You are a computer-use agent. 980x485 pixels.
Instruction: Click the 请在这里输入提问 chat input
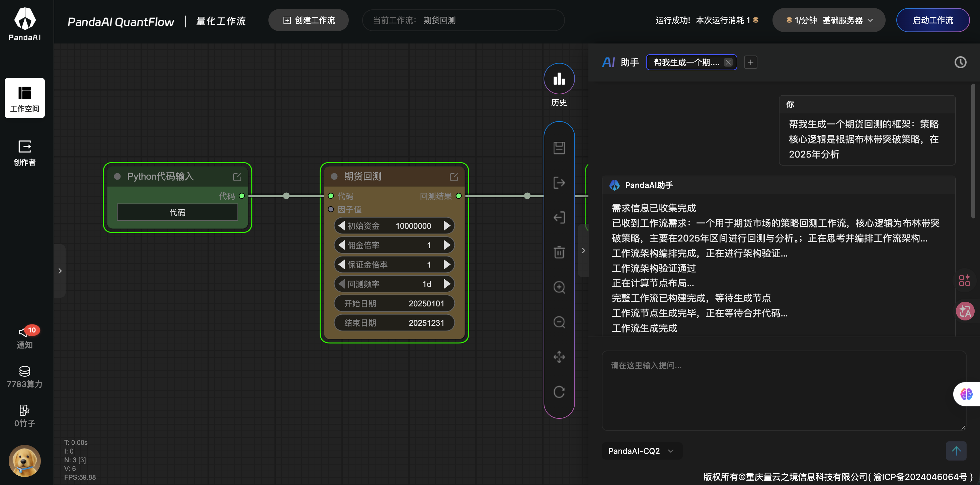[x=784, y=390]
